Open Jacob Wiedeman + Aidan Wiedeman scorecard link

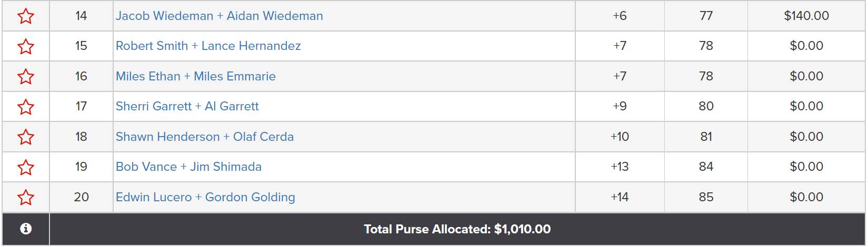(220, 16)
